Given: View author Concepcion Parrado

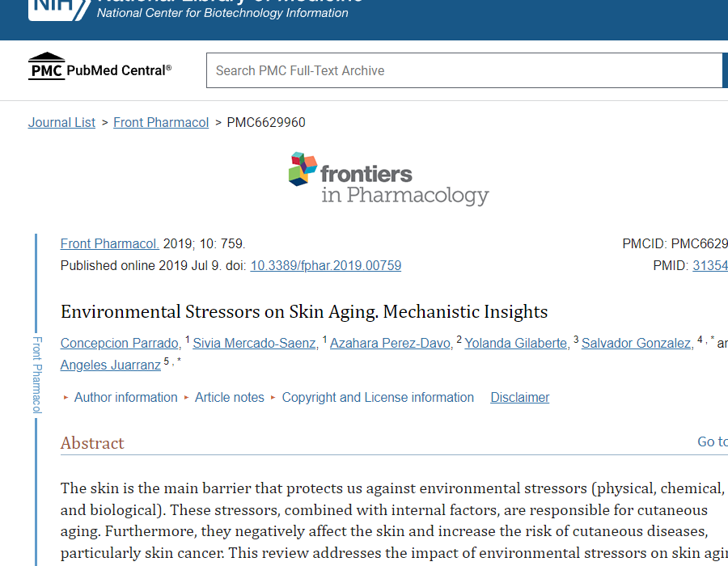Looking at the screenshot, I should [x=120, y=344].
